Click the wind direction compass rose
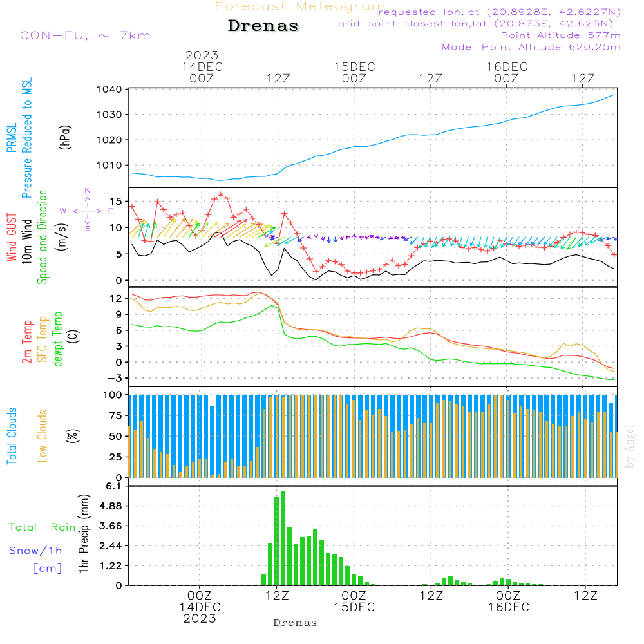Image resolution: width=644 pixels, height=644 pixels. point(87,211)
